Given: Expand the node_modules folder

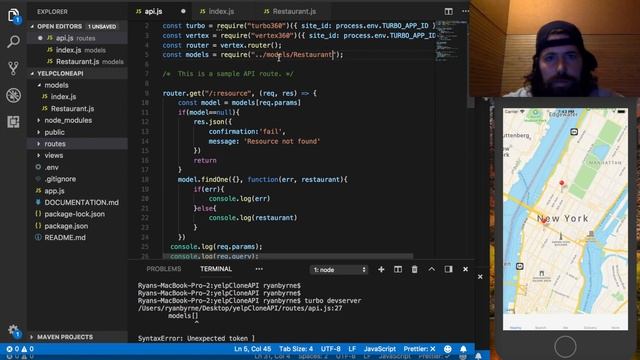Looking at the screenshot, I should click(68, 120).
